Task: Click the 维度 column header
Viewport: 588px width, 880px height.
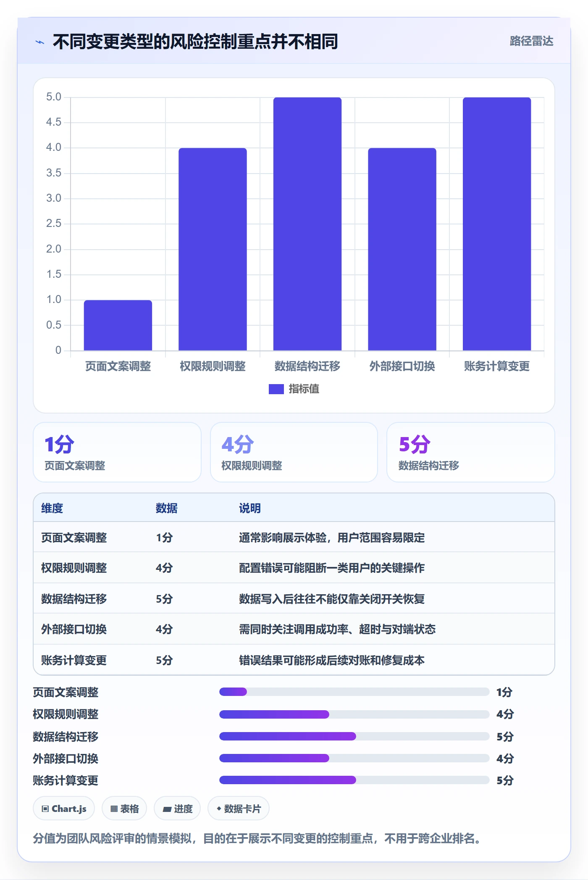Action: tap(52, 509)
